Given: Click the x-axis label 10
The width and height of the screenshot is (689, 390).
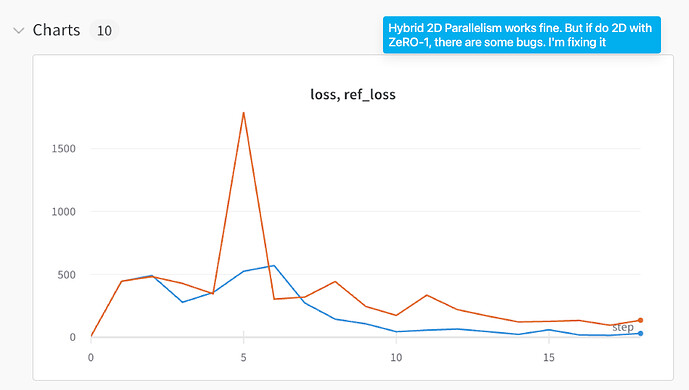Looking at the screenshot, I should point(396,358).
